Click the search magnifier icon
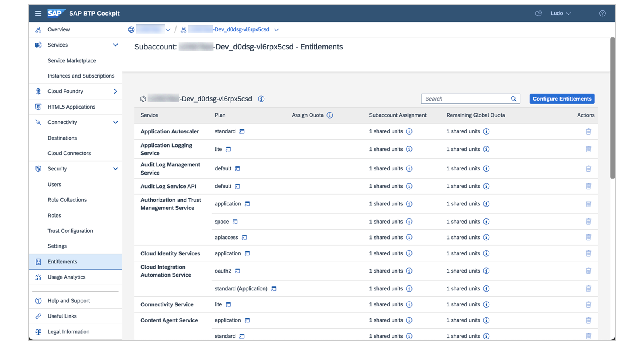Screen dimensions: 644x345 514,99
